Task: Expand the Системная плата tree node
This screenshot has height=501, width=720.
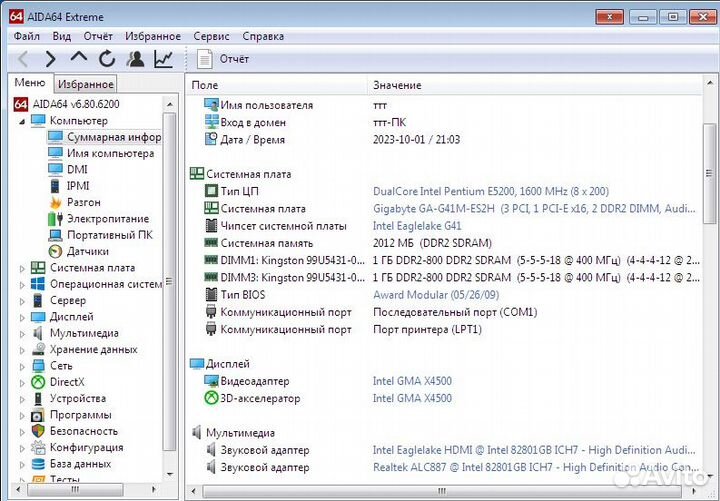Action: [23, 268]
